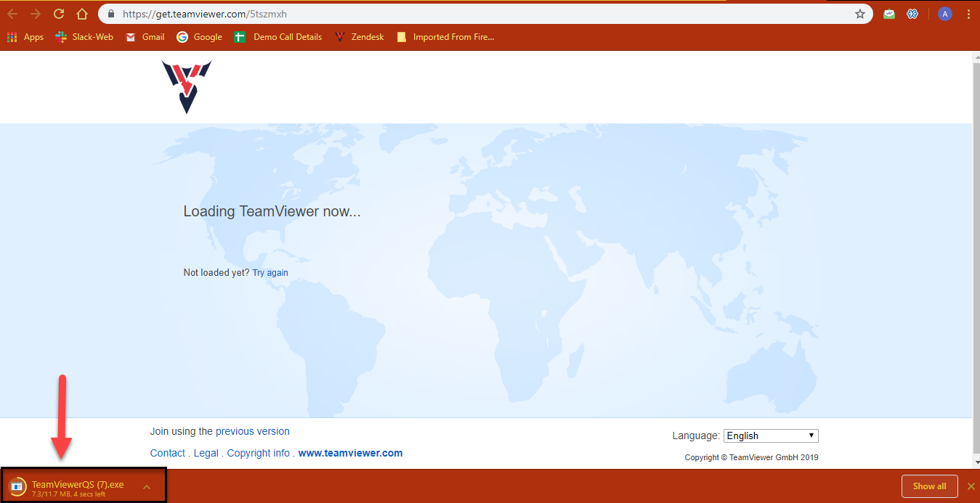Open the Google bookmark
980x503 pixels.
point(199,37)
